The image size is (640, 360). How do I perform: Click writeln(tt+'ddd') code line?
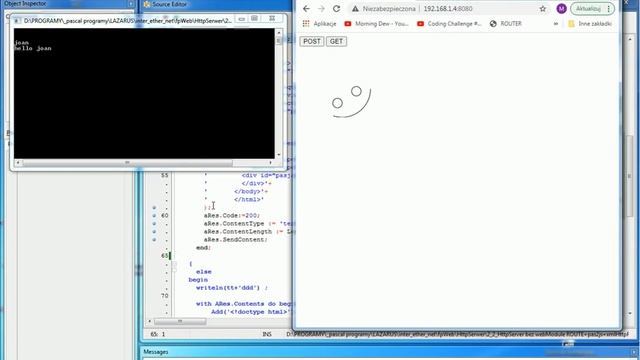(x=232, y=288)
